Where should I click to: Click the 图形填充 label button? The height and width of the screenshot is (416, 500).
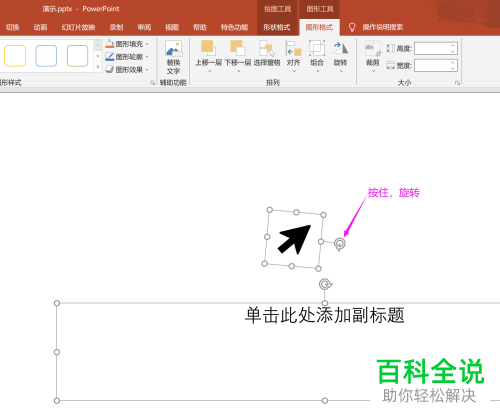point(129,44)
